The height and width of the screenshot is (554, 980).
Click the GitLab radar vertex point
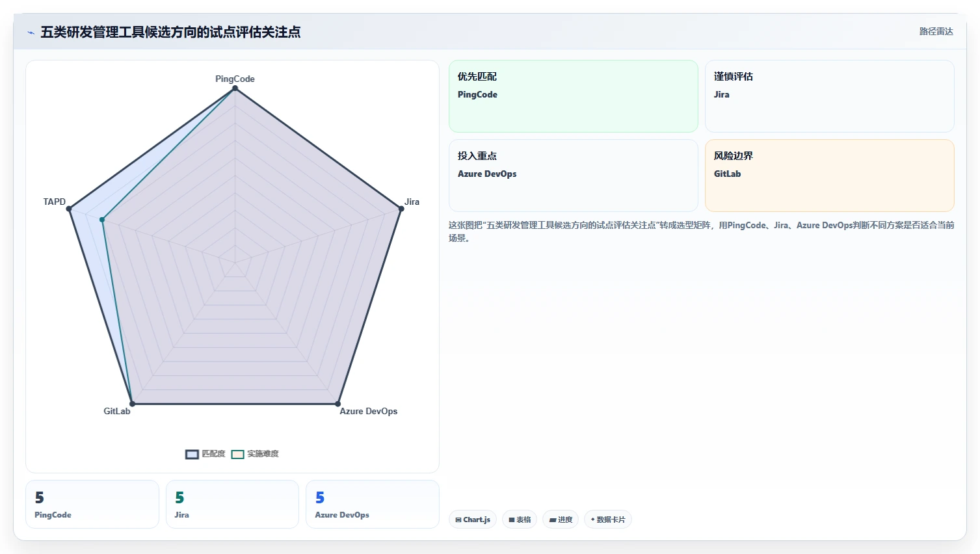[x=132, y=404]
